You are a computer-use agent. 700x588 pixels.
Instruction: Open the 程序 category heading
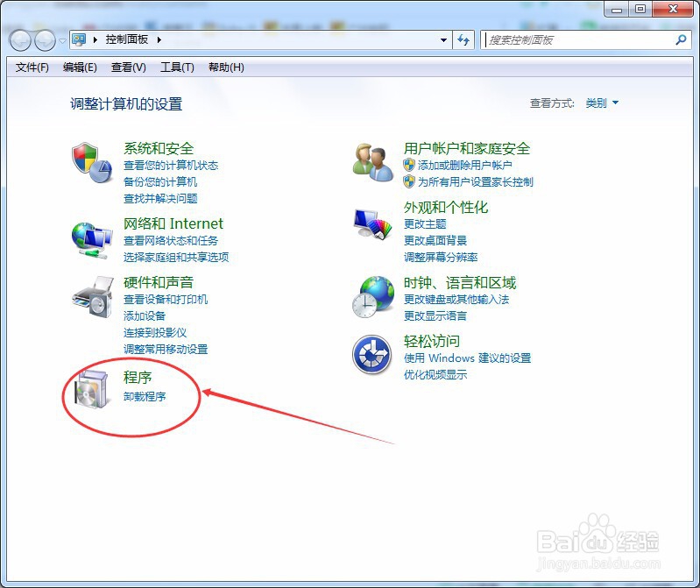[138, 378]
